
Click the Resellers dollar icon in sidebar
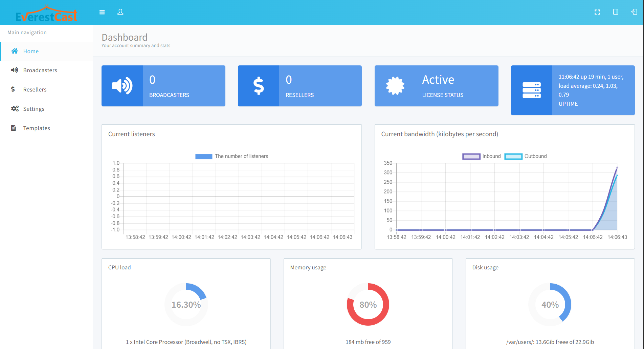(13, 89)
